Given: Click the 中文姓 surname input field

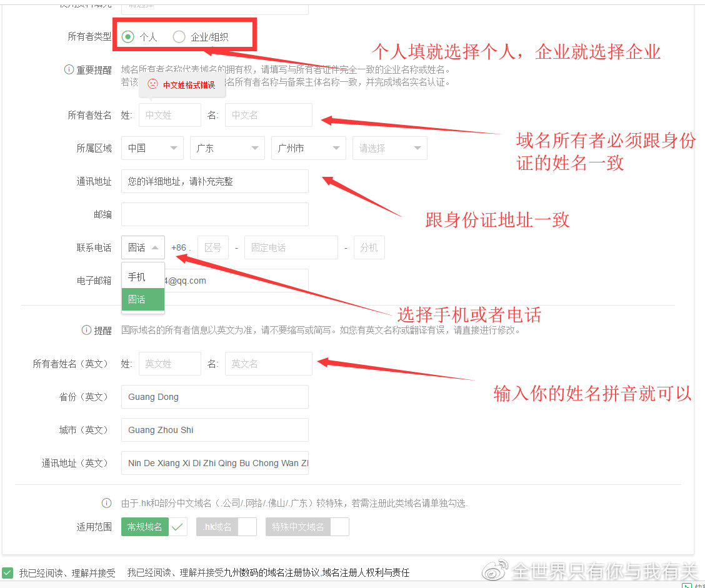Looking at the screenshot, I should click(169, 115).
